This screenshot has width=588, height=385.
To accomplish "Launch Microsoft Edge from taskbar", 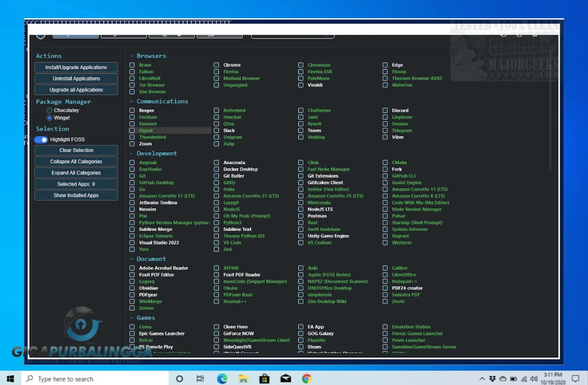I will (222, 379).
